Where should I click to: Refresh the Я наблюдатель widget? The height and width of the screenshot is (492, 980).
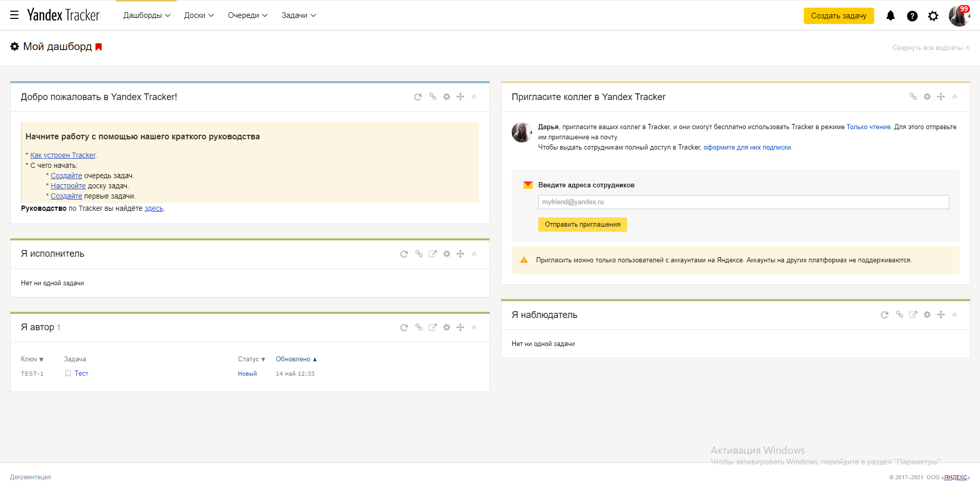(x=885, y=315)
